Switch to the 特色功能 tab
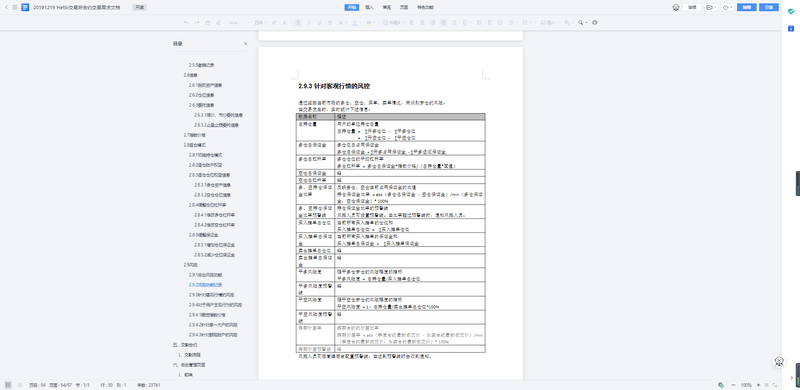Viewport: 800px width, 390px height. coord(425,7)
